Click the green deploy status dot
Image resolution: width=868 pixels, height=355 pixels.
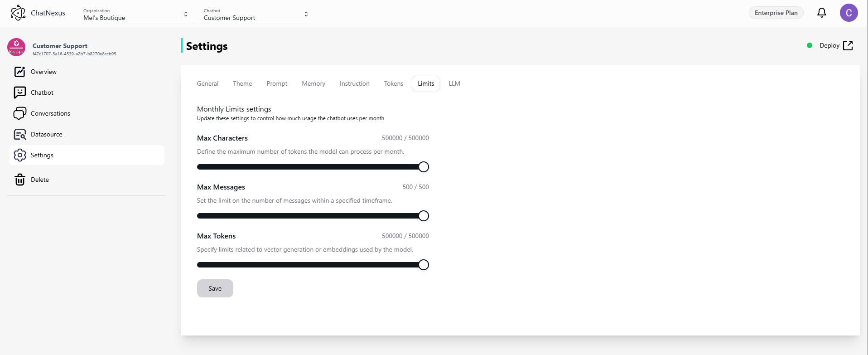[x=810, y=45]
